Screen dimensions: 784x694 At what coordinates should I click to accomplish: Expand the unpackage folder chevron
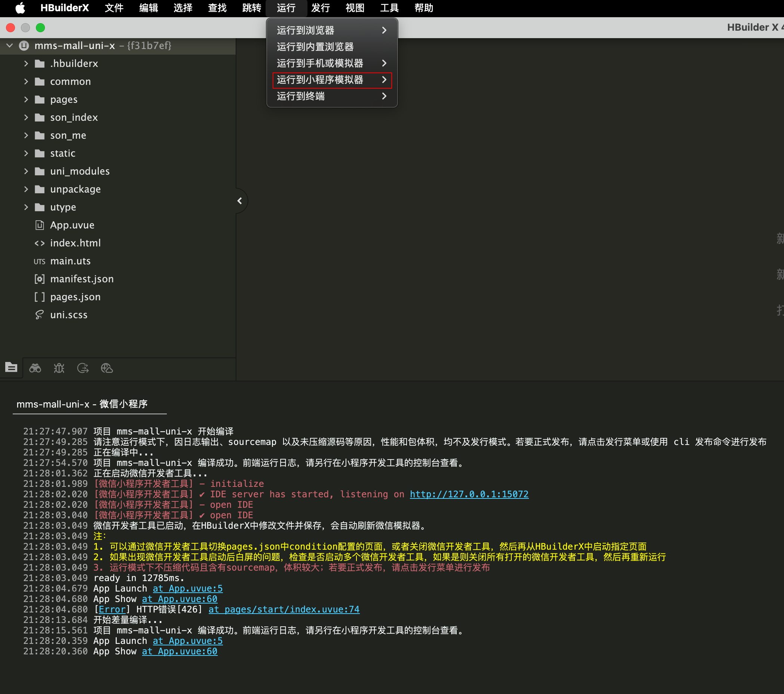(x=26, y=190)
